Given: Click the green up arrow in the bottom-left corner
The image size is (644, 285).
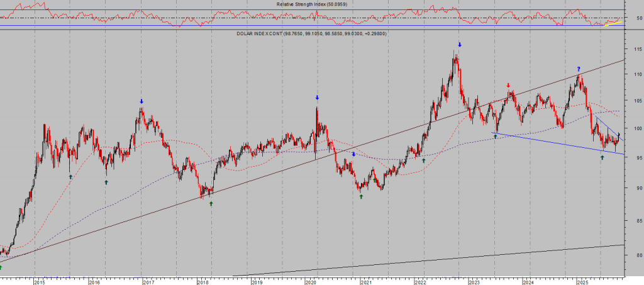Looking at the screenshot, I should coord(2,267).
